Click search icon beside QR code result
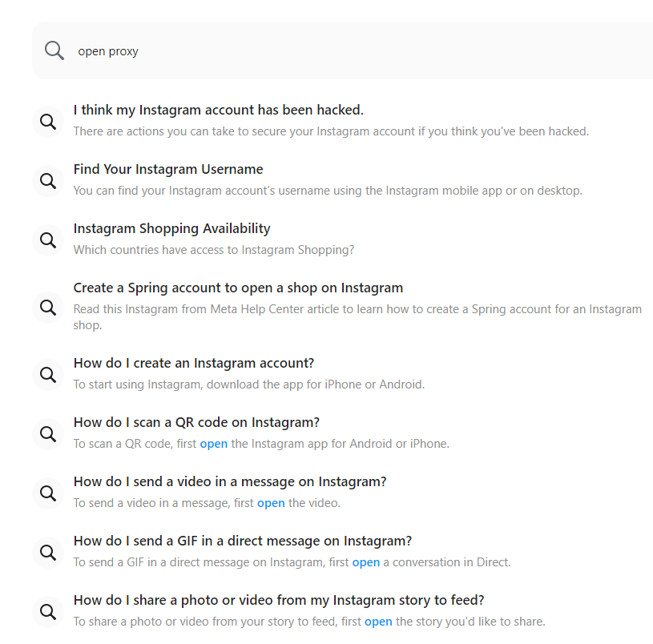The image size is (653, 644). (x=48, y=434)
